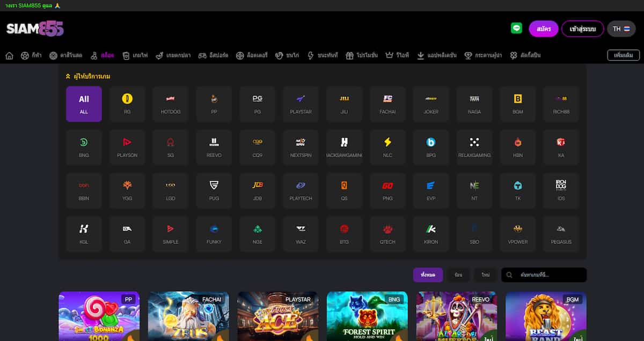Open the FACHAI provider tile
The image size is (644, 341).
pyautogui.click(x=387, y=104)
